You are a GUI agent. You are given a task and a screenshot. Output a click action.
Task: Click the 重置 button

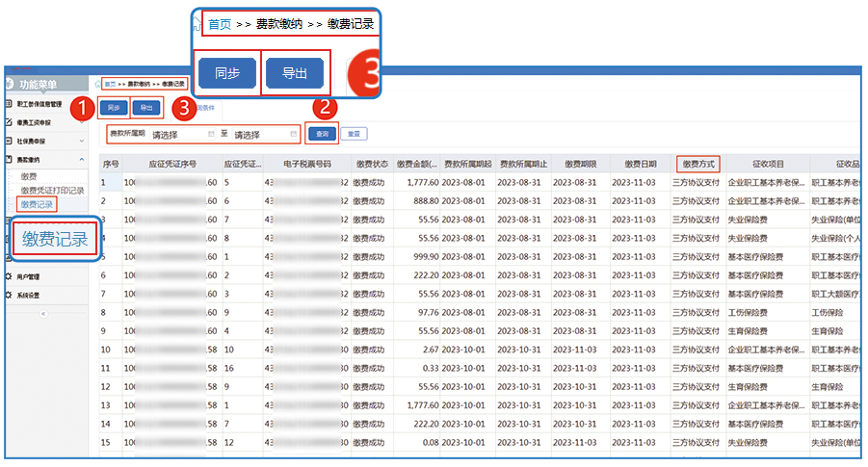[354, 134]
